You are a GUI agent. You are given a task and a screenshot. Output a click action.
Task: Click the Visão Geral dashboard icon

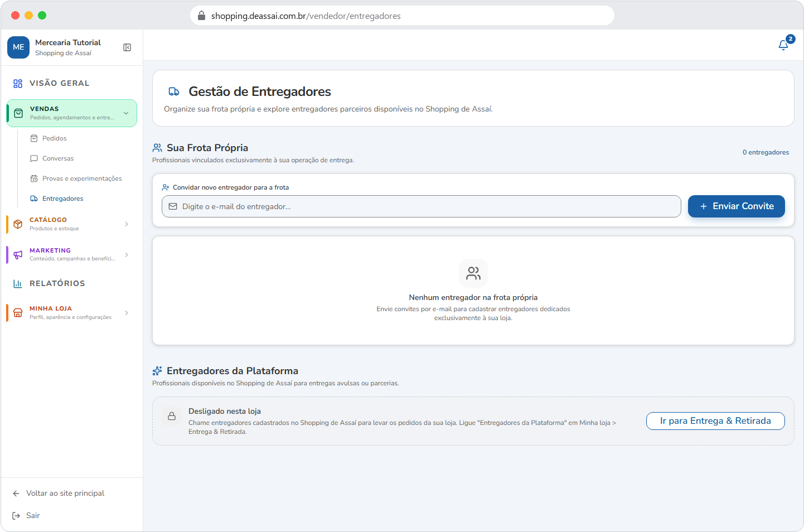pos(18,84)
